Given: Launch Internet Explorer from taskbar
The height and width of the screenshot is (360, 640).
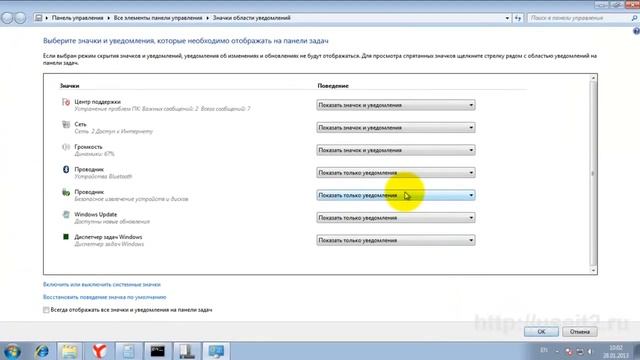Looking at the screenshot, I should tap(42, 351).
